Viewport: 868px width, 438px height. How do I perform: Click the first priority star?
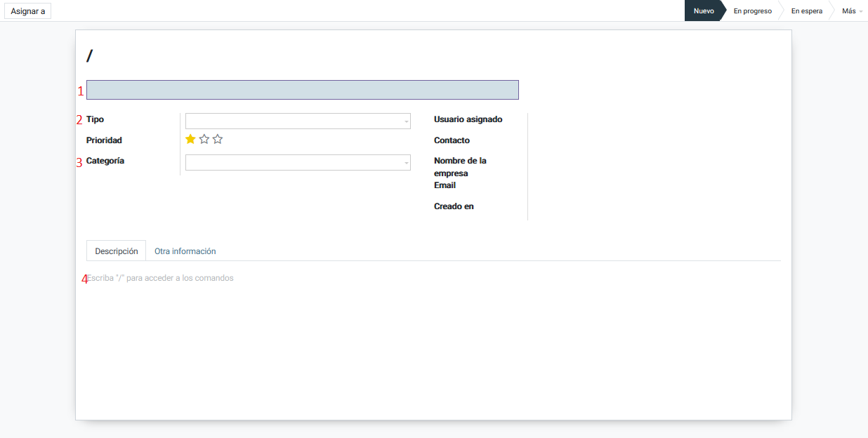pos(190,140)
